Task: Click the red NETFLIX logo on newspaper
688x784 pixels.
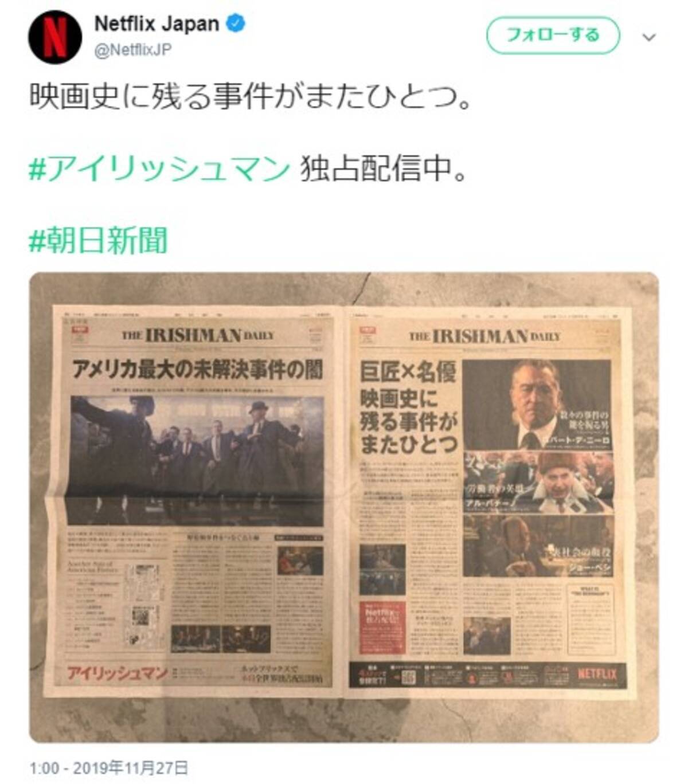Action: point(597,673)
